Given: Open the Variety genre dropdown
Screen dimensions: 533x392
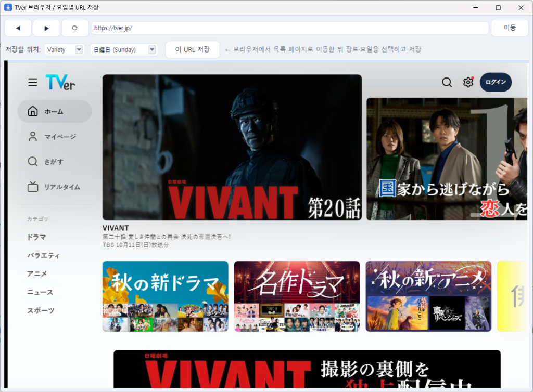Looking at the screenshot, I should pyautogui.click(x=64, y=49).
